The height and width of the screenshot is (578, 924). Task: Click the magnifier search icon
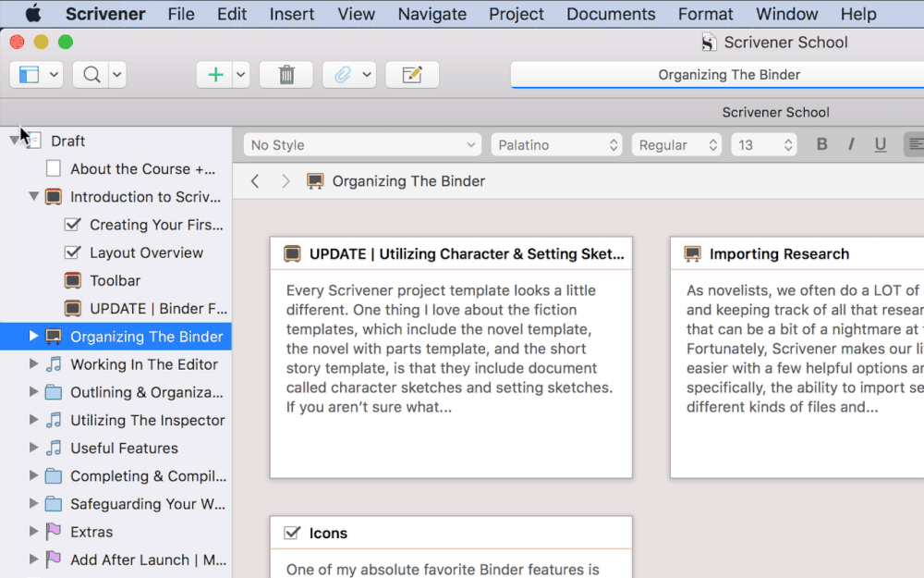[x=92, y=75]
